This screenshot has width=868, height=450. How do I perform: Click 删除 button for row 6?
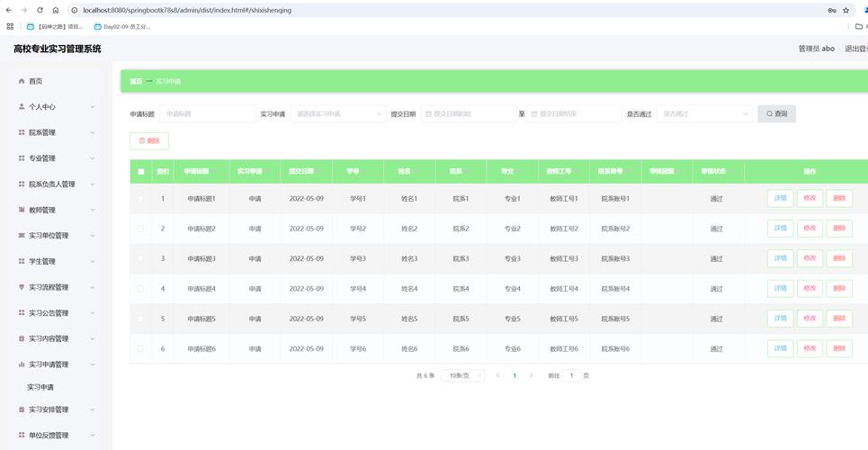coord(838,348)
